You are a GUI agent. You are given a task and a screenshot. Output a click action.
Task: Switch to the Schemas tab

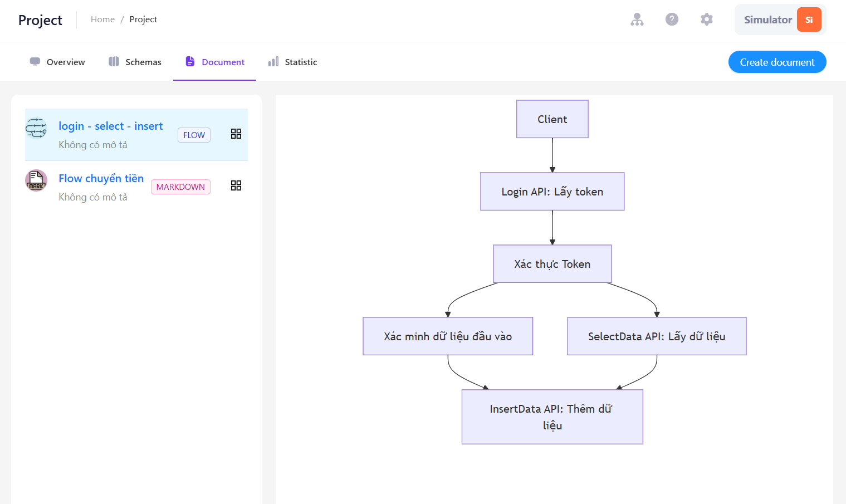(x=135, y=62)
